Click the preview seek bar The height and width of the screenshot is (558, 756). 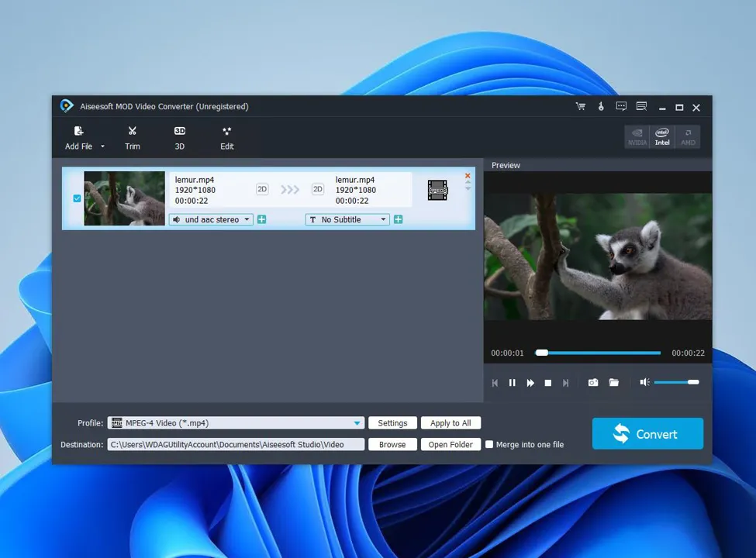pyautogui.click(x=598, y=353)
